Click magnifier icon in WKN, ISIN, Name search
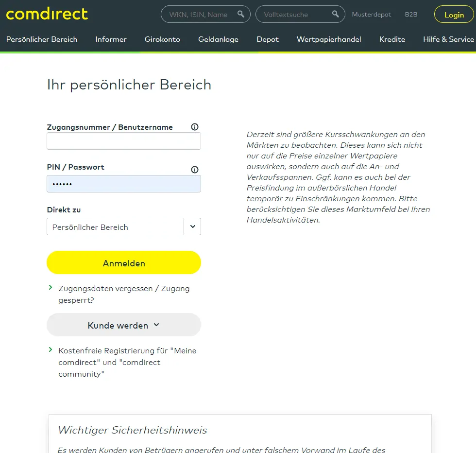 tap(241, 14)
